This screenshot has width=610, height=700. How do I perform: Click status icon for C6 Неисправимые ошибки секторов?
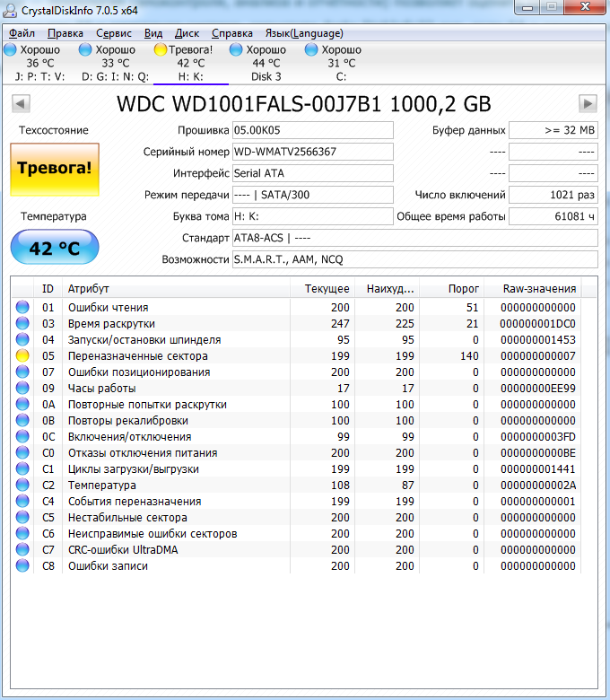click(22, 533)
